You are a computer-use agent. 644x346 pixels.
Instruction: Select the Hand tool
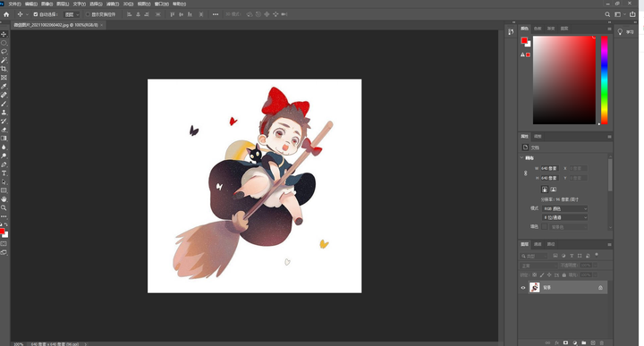click(x=4, y=199)
